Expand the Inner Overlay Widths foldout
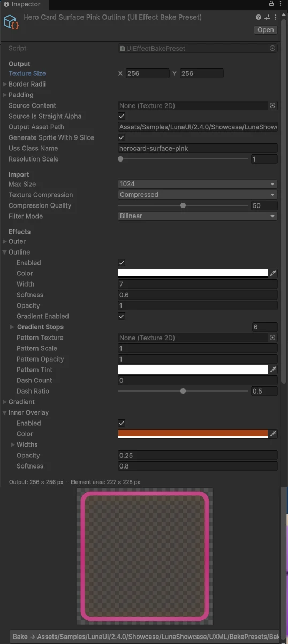Viewport: 288px width, 644px height. click(x=13, y=444)
